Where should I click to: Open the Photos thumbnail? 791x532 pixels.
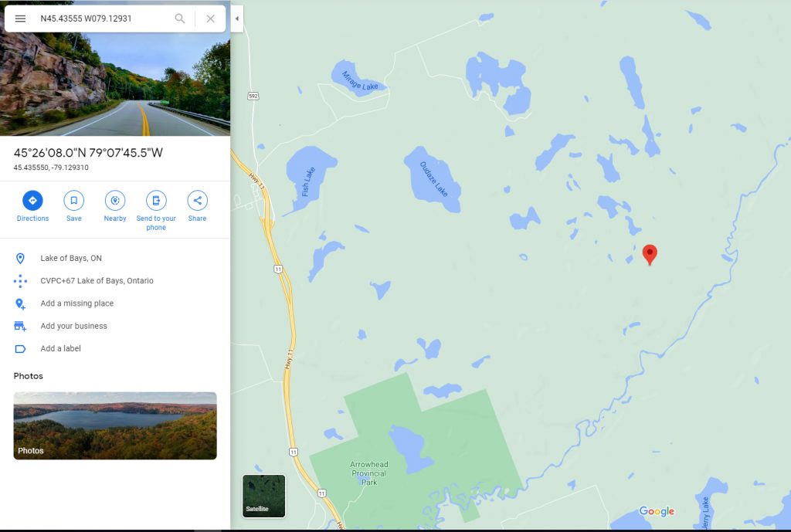coord(115,425)
